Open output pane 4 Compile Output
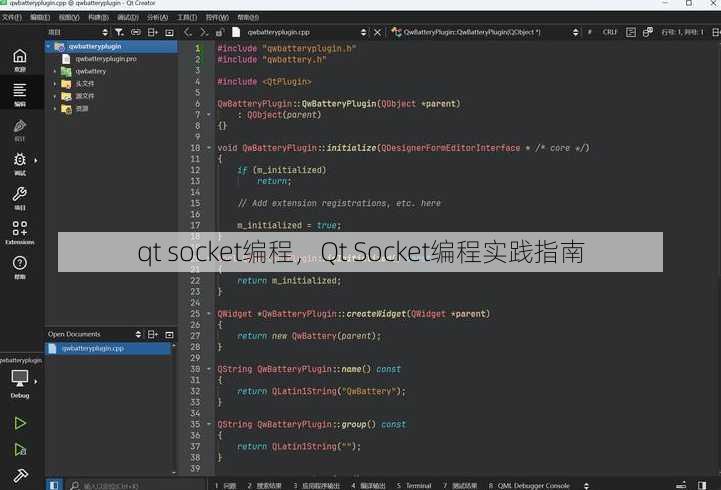The width and height of the screenshot is (721, 490). click(369, 485)
